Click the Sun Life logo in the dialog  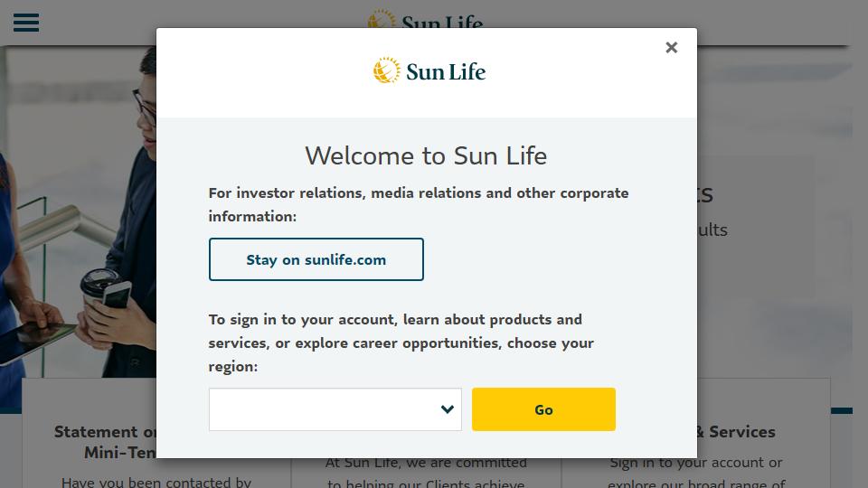(429, 70)
